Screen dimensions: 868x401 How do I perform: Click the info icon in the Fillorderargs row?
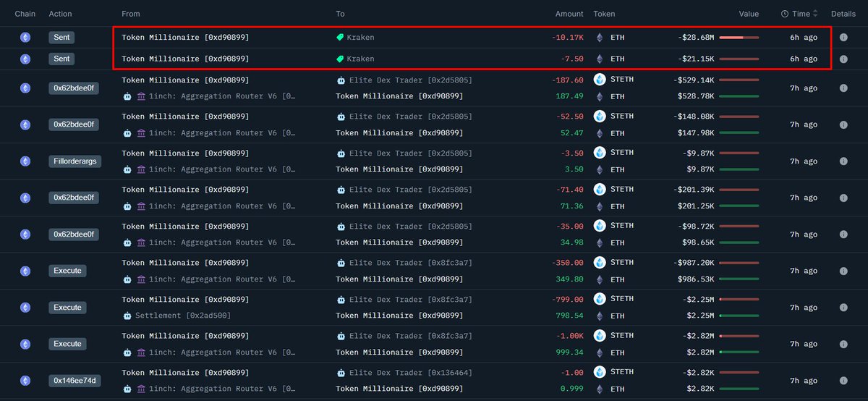click(843, 161)
